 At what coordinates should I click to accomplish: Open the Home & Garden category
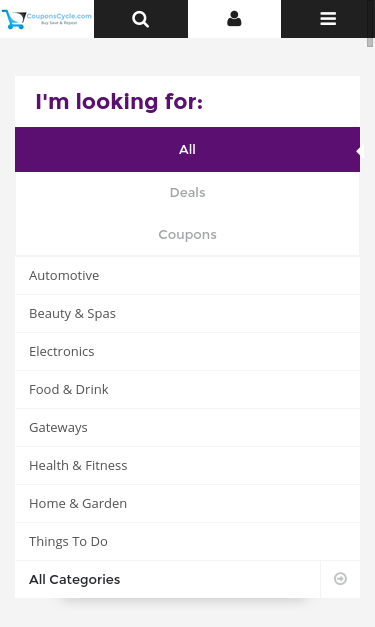coord(187,503)
